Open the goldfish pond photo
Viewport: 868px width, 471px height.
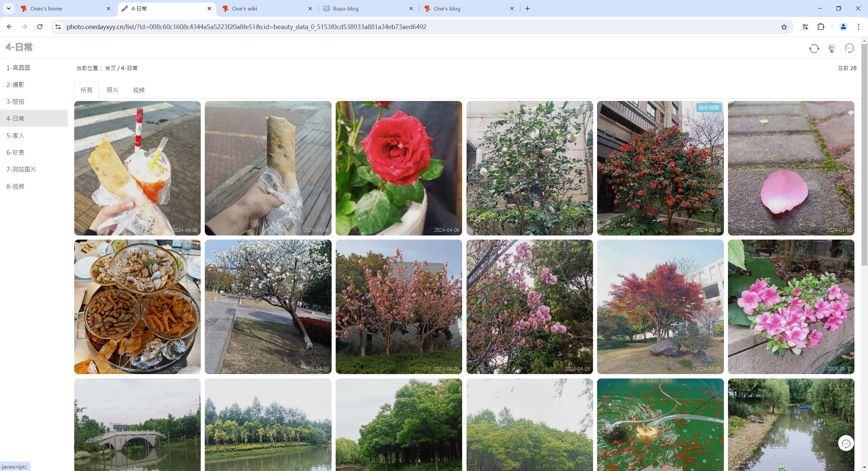660,425
